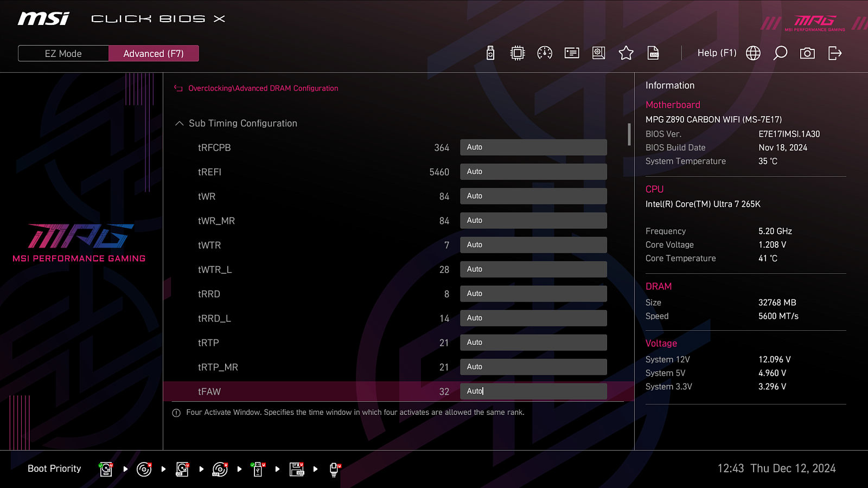Click the tWTR Auto value field
Image resolution: width=868 pixels, height=488 pixels.
point(533,245)
